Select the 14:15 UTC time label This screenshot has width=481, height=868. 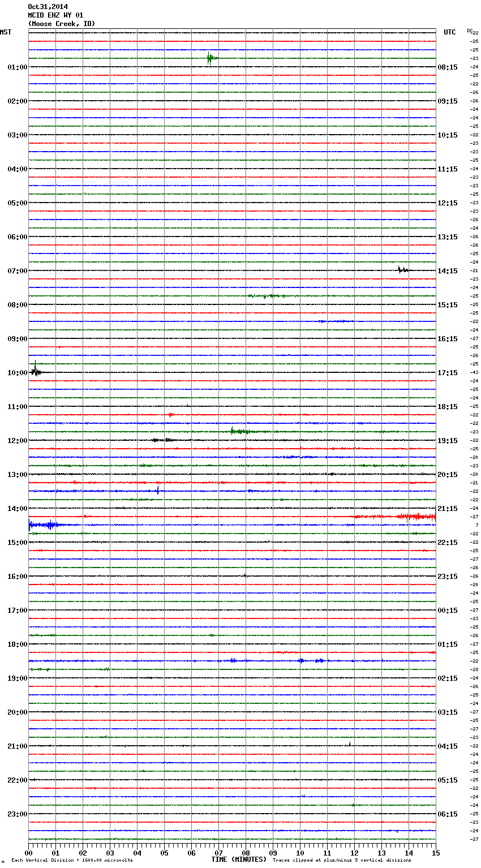[448, 271]
